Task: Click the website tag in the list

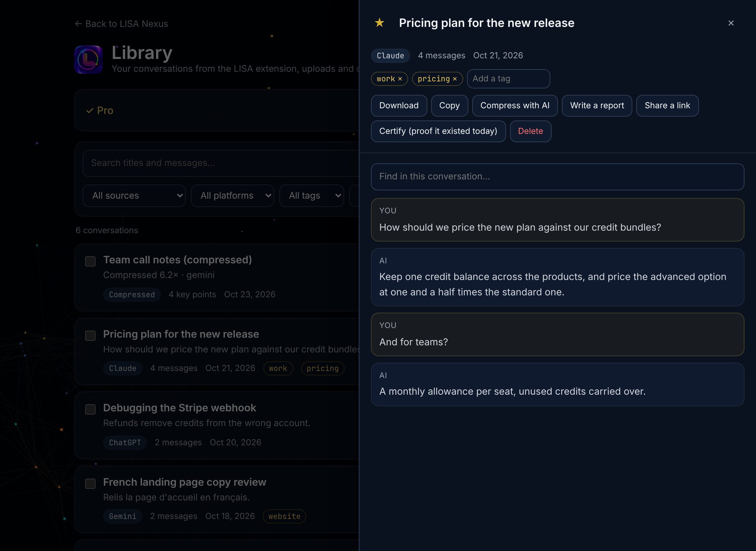Action: 284,516
